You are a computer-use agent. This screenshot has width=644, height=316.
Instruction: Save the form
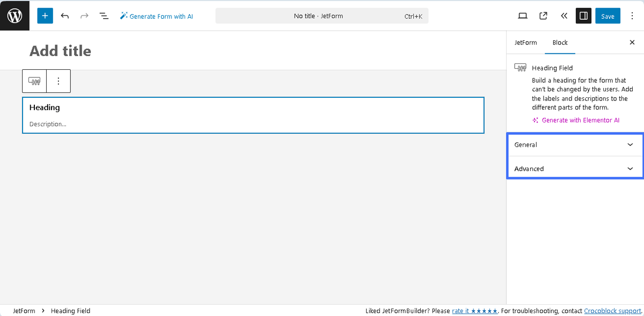click(x=608, y=16)
